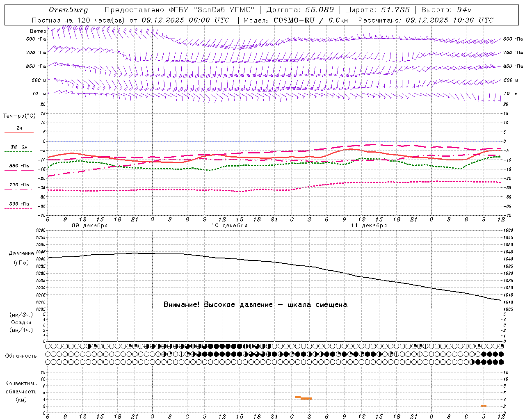This screenshot has width=525, height=420.
Task: Click the '10 декабря' date label
Action: tap(229, 226)
